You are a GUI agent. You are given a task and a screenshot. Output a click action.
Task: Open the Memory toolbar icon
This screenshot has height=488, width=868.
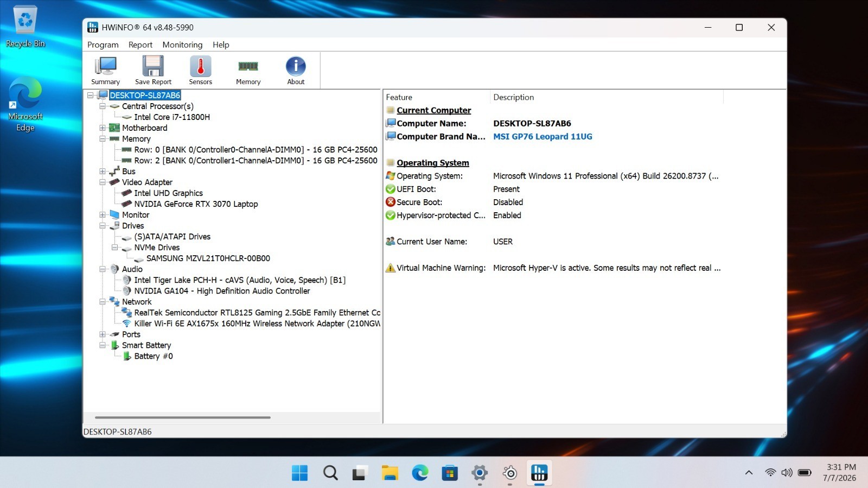pyautogui.click(x=248, y=71)
